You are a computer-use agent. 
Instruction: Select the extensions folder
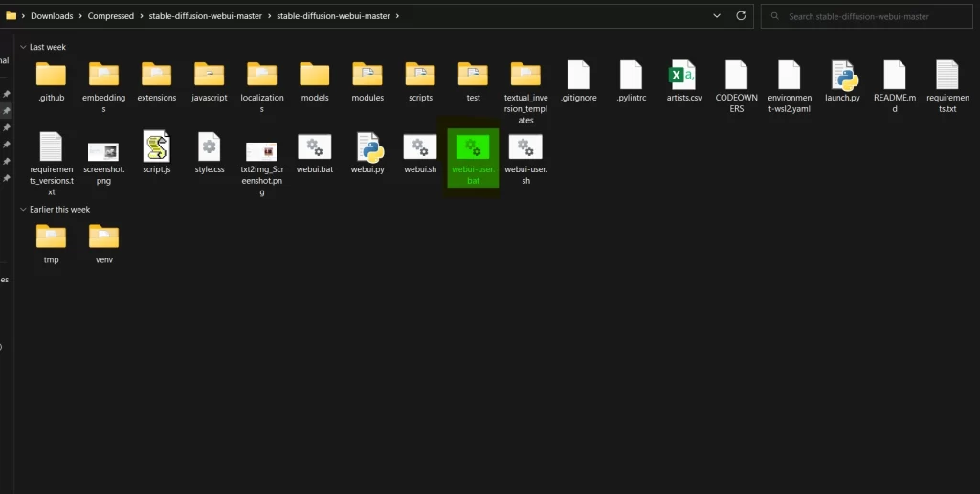pos(157,80)
